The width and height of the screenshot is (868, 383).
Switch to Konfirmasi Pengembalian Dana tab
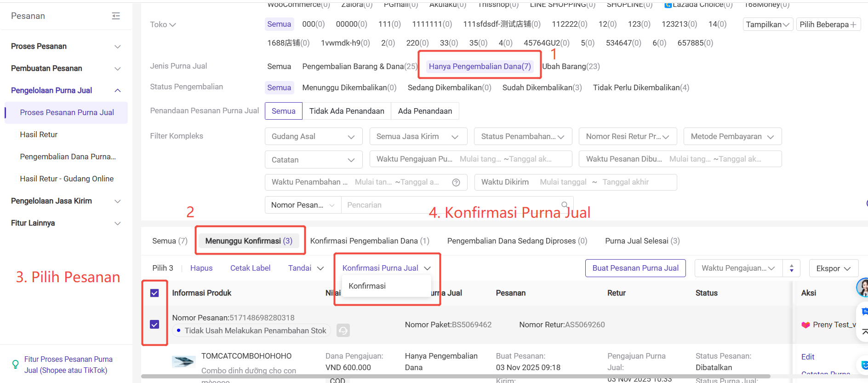369,241
